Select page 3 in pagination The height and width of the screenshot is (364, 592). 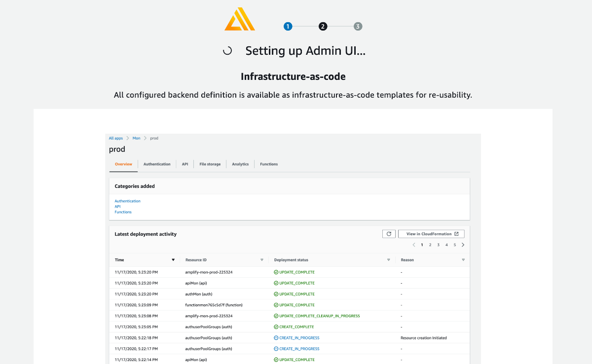coord(438,245)
